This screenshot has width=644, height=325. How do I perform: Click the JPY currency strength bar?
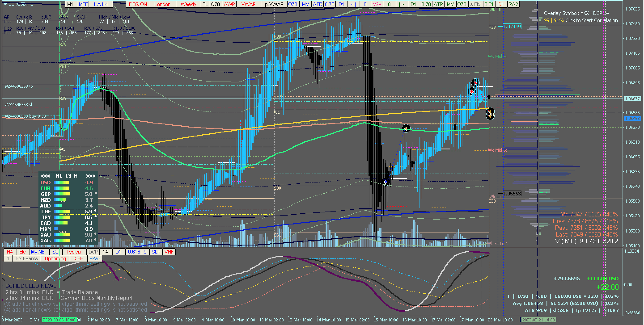tap(62, 217)
